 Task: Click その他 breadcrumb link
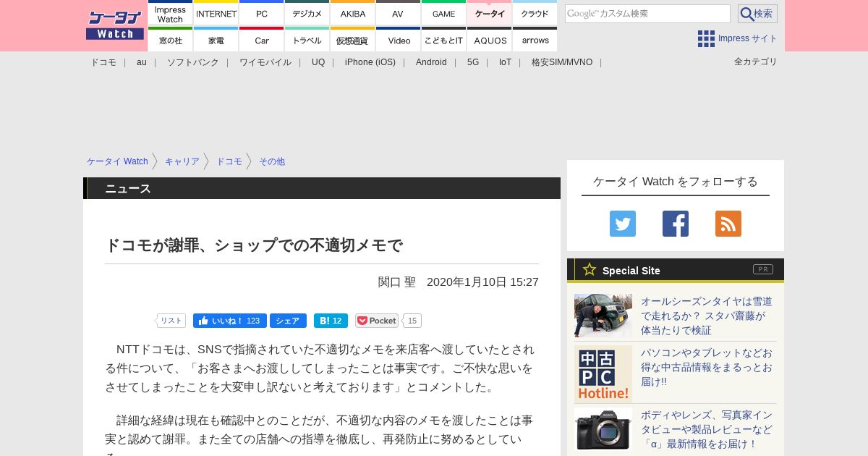point(272,161)
